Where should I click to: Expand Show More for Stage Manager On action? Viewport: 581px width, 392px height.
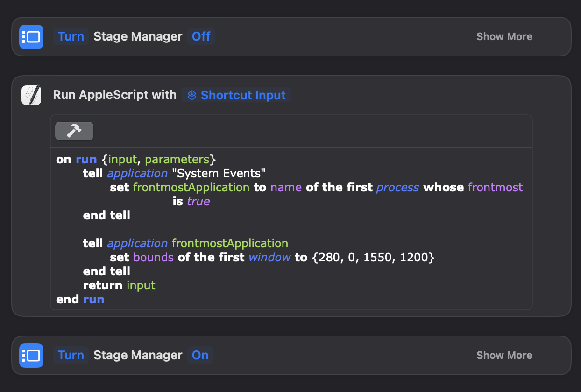(504, 355)
